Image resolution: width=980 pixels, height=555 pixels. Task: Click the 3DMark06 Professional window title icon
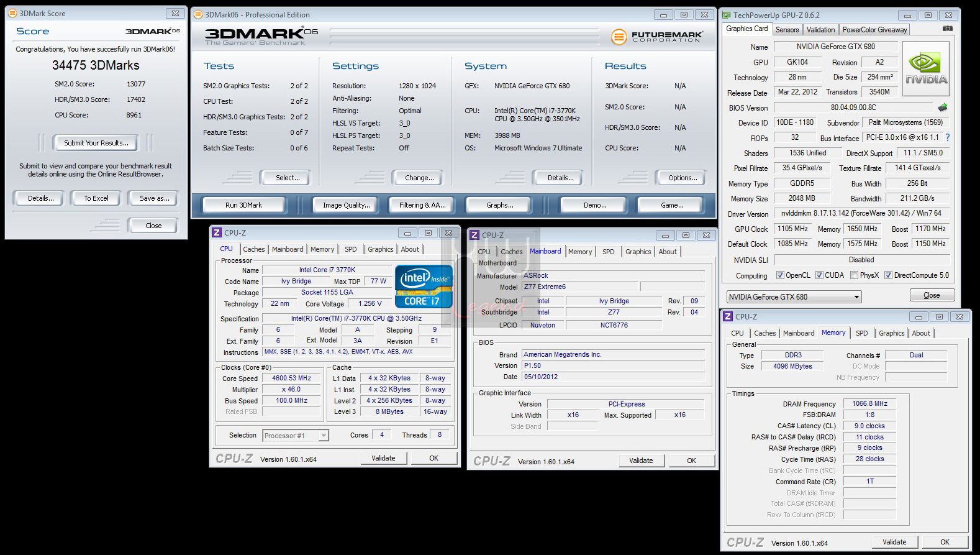click(197, 14)
